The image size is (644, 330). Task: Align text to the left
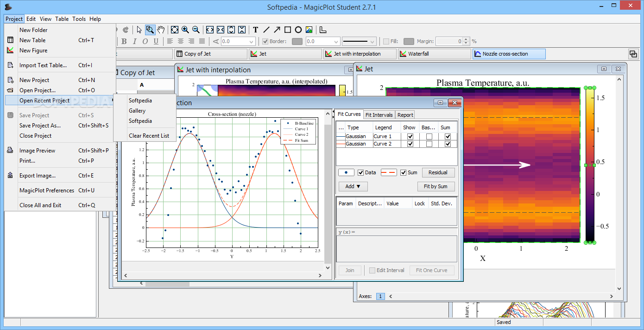pos(170,41)
